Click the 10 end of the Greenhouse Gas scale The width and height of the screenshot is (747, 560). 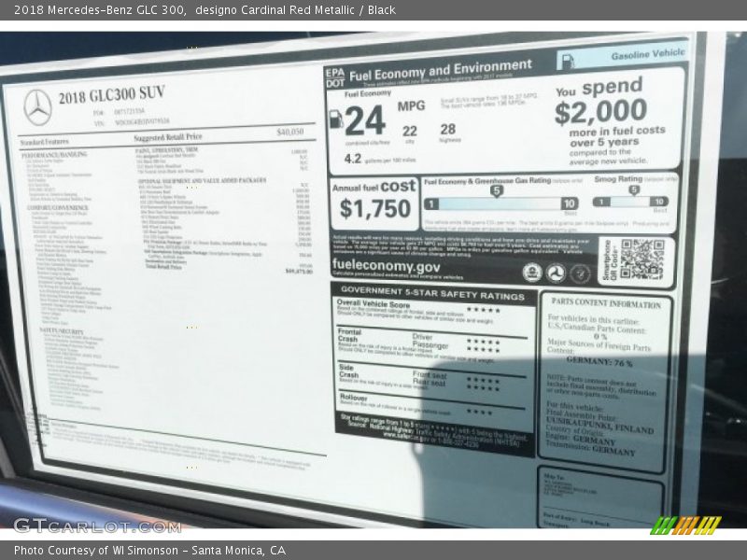click(569, 203)
